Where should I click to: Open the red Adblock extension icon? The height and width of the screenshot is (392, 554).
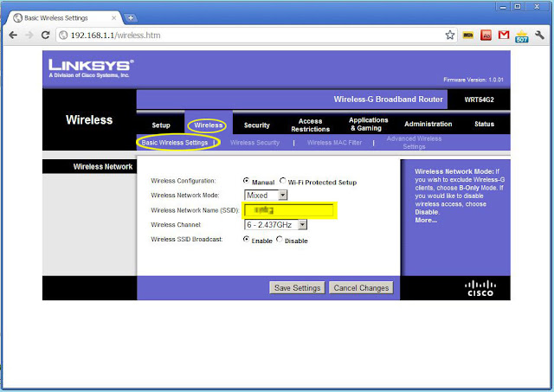pyautogui.click(x=486, y=35)
